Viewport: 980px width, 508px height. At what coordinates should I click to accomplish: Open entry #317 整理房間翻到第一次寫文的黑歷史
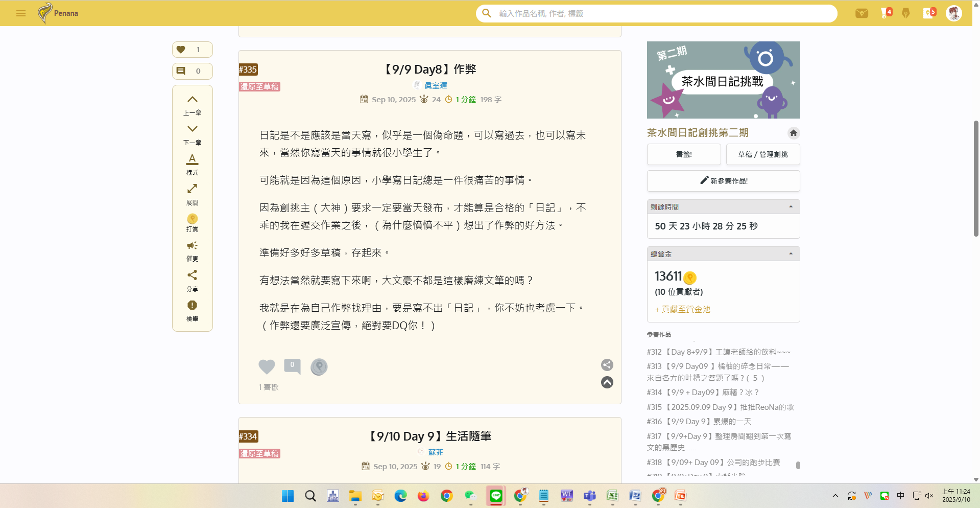pyautogui.click(x=719, y=442)
